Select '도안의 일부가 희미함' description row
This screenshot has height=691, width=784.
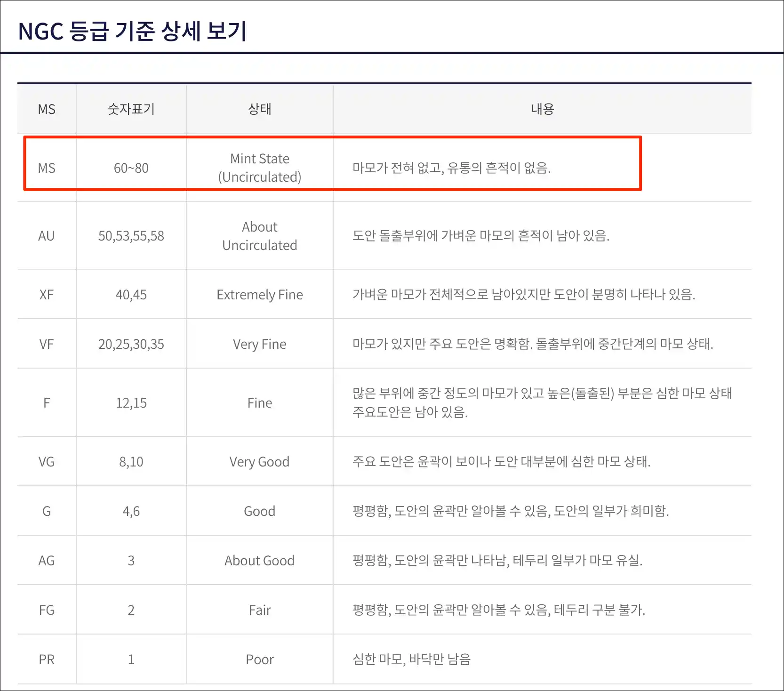pyautogui.click(x=511, y=511)
